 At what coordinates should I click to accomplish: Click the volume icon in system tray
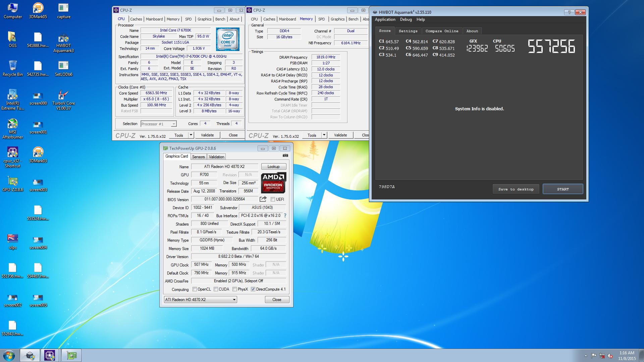[x=610, y=356]
